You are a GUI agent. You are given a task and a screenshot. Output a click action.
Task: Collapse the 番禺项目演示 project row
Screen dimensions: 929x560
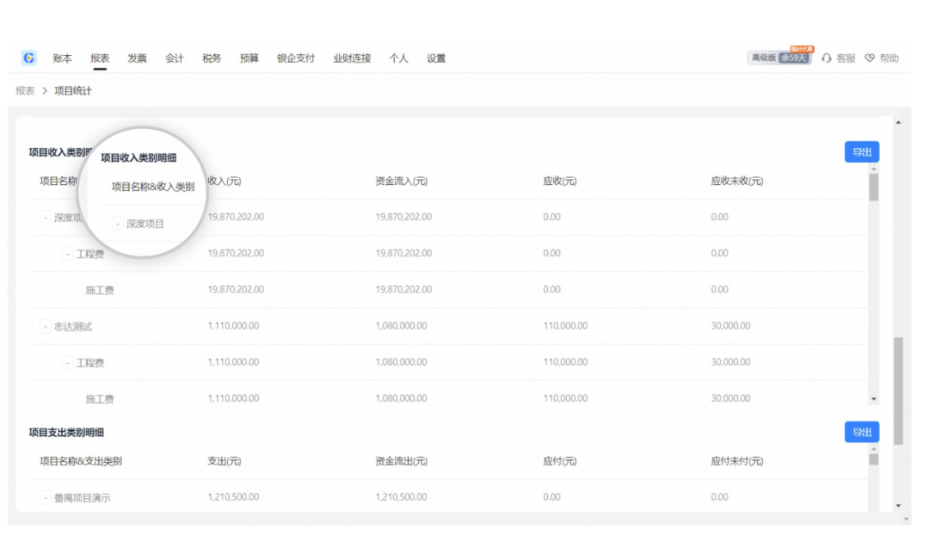[45, 497]
